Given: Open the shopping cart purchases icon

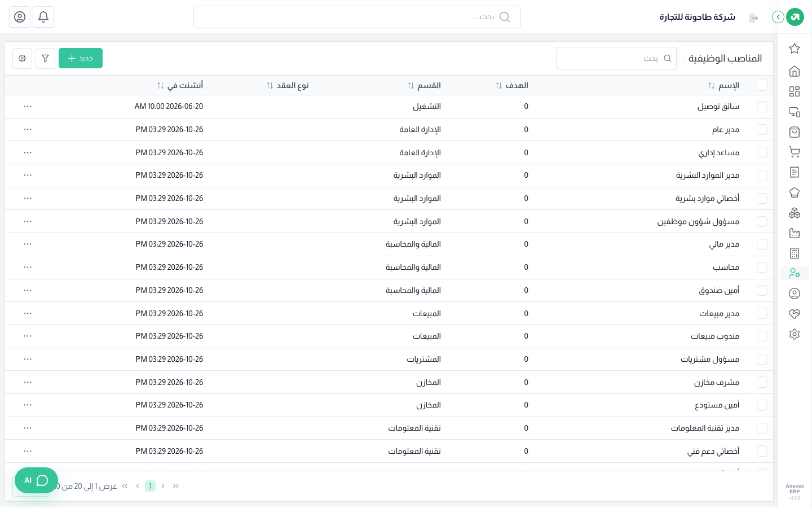Looking at the screenshot, I should point(795,152).
